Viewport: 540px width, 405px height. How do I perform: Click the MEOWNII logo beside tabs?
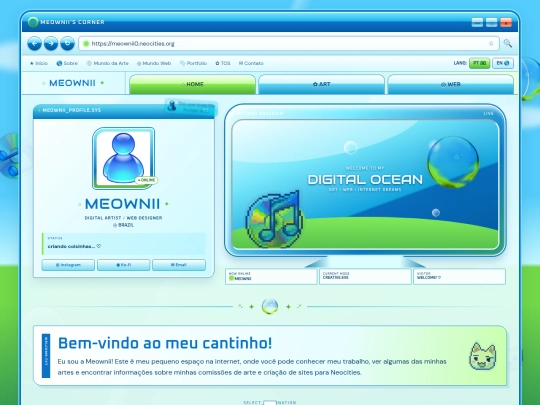click(72, 83)
